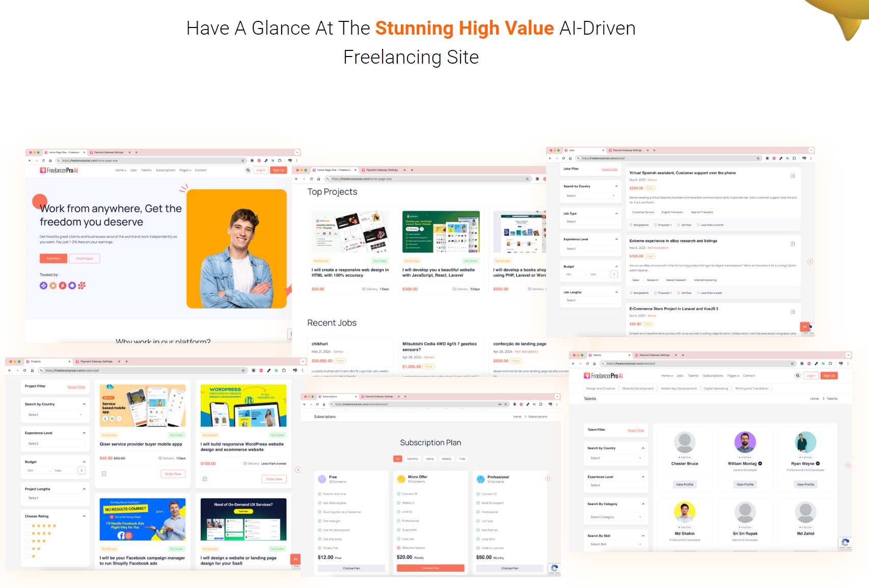Select the Weekly subscription plan filter
The height and width of the screenshot is (588, 869).
pos(447,459)
